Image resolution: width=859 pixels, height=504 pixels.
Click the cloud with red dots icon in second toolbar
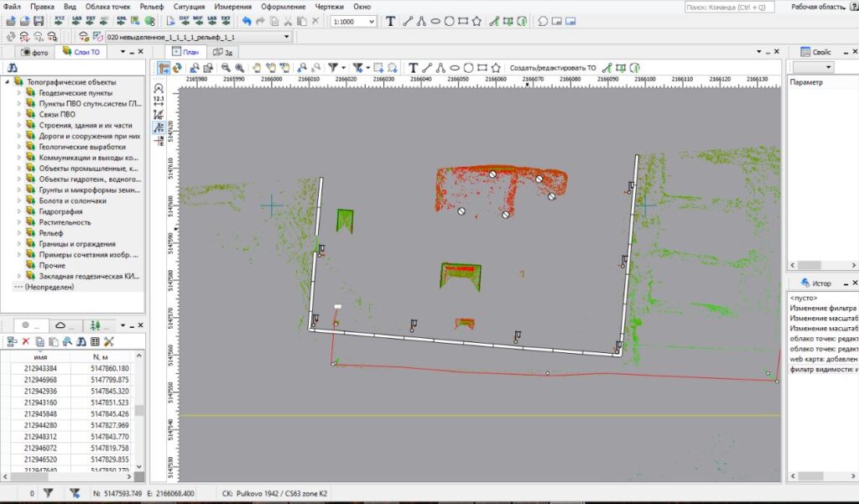(24, 37)
